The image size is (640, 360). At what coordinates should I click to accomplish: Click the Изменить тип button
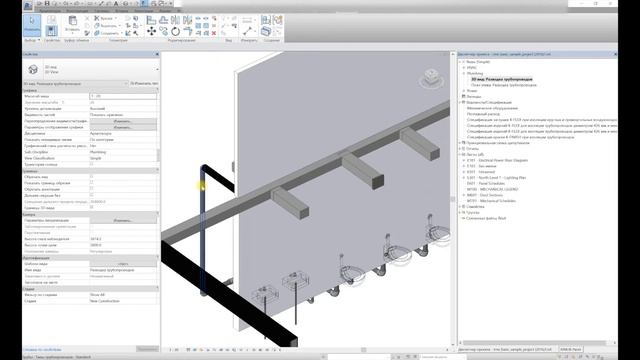point(144,84)
